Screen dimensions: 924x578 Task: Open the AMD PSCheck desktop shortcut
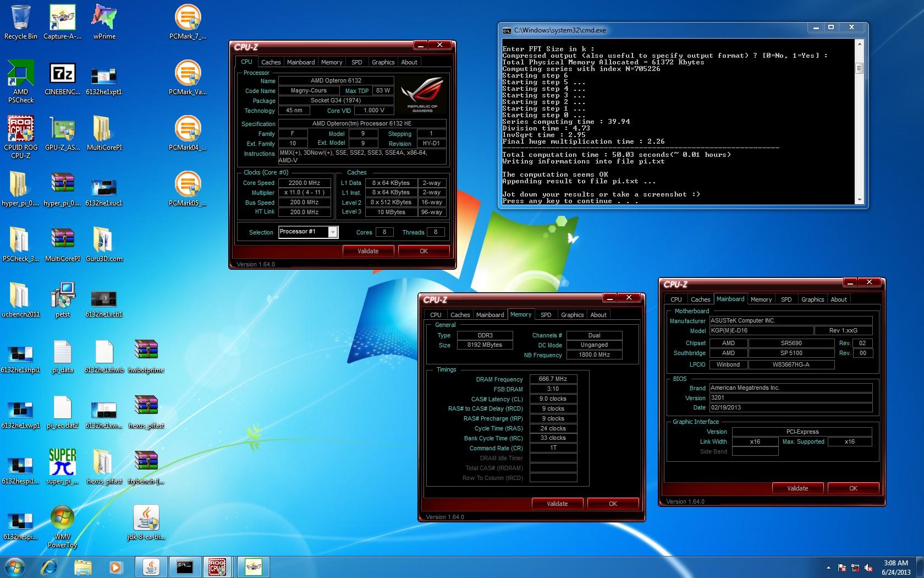(21, 81)
